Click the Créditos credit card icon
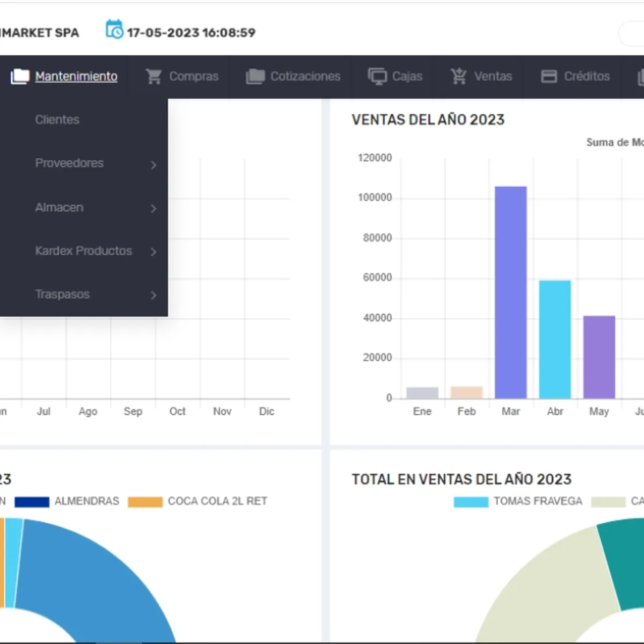 pos(549,76)
